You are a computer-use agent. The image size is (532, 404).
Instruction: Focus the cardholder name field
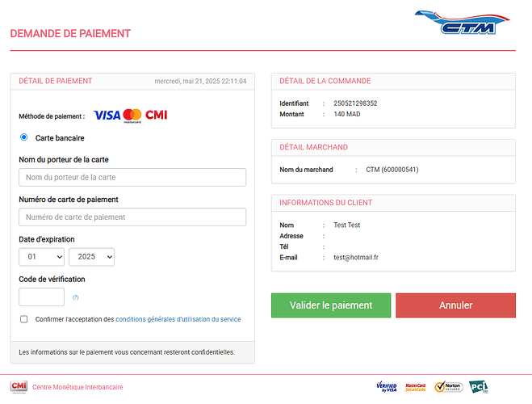point(132,177)
